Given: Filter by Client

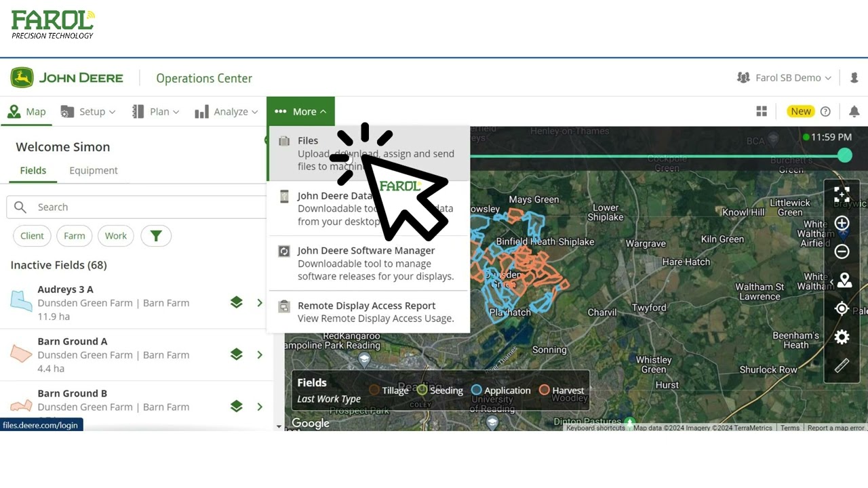Looking at the screenshot, I should pos(32,236).
